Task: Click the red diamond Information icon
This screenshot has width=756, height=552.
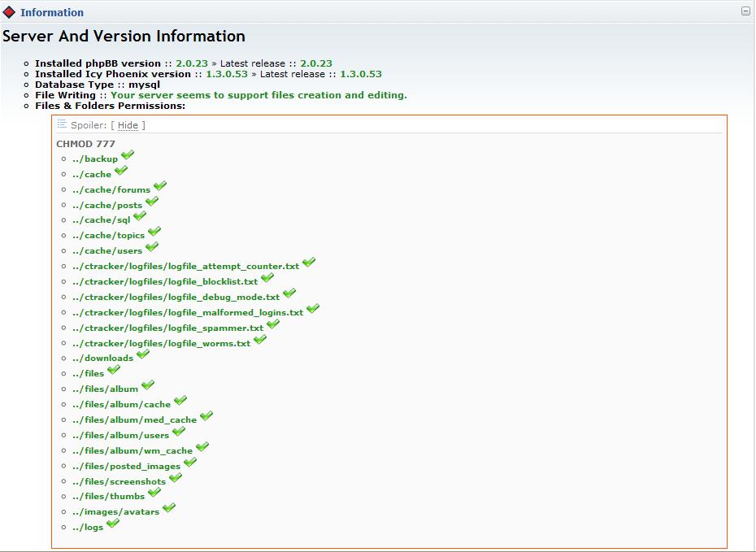Action: click(x=10, y=12)
